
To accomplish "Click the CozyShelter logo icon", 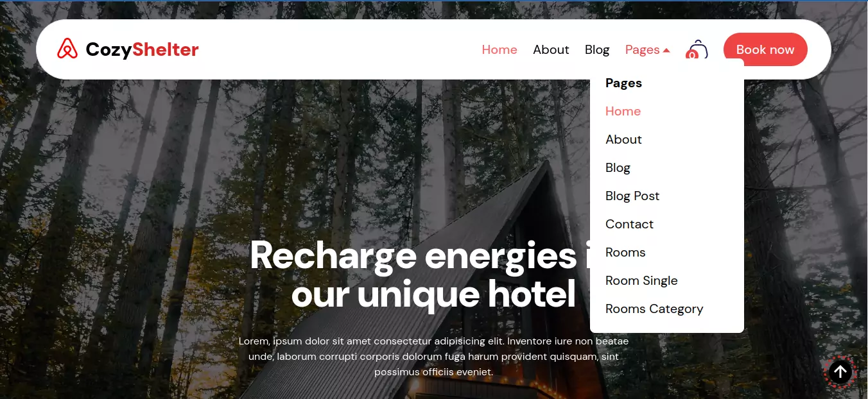I will click(x=67, y=49).
